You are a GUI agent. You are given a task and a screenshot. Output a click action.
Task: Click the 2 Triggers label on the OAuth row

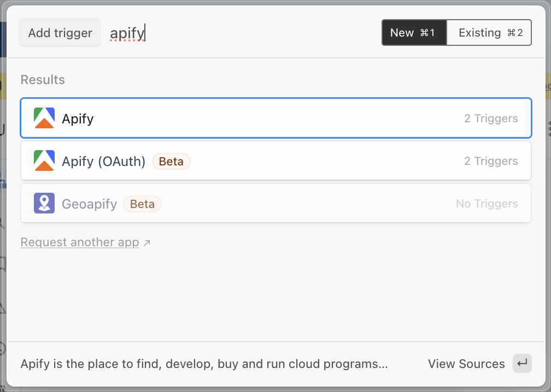coord(491,161)
